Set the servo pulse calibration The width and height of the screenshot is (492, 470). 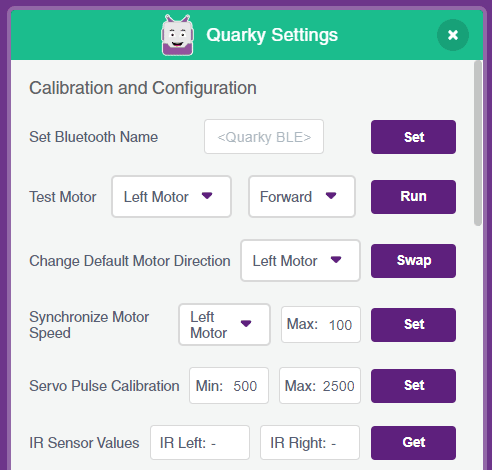(413, 386)
